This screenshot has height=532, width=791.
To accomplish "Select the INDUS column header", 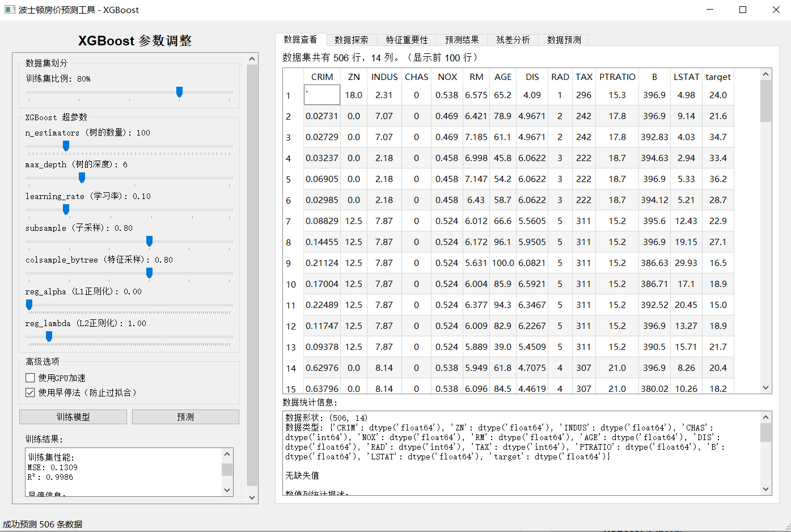I will pyautogui.click(x=384, y=77).
